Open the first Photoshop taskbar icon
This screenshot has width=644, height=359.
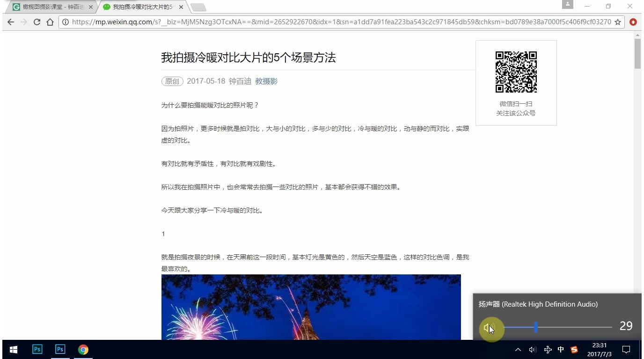(37, 350)
